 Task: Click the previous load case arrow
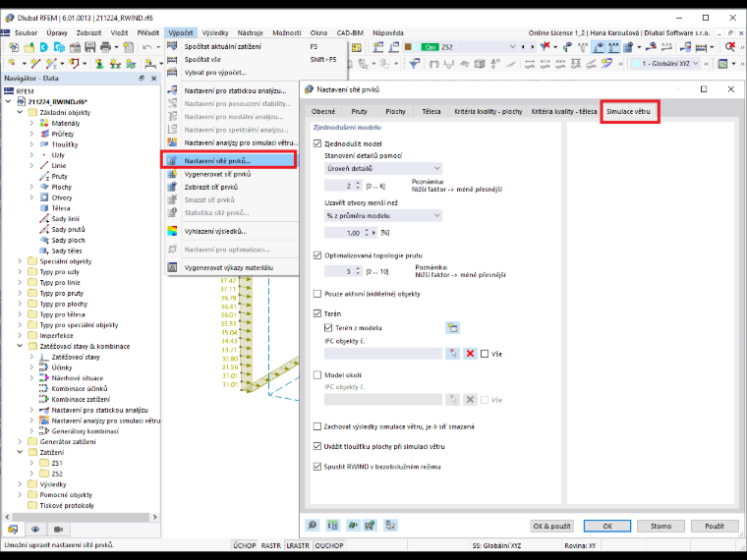click(523, 47)
